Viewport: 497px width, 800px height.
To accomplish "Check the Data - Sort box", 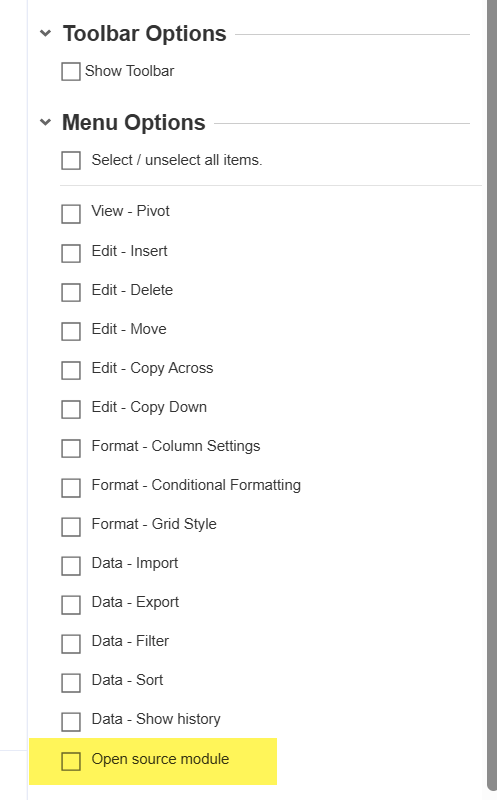I will point(71,683).
